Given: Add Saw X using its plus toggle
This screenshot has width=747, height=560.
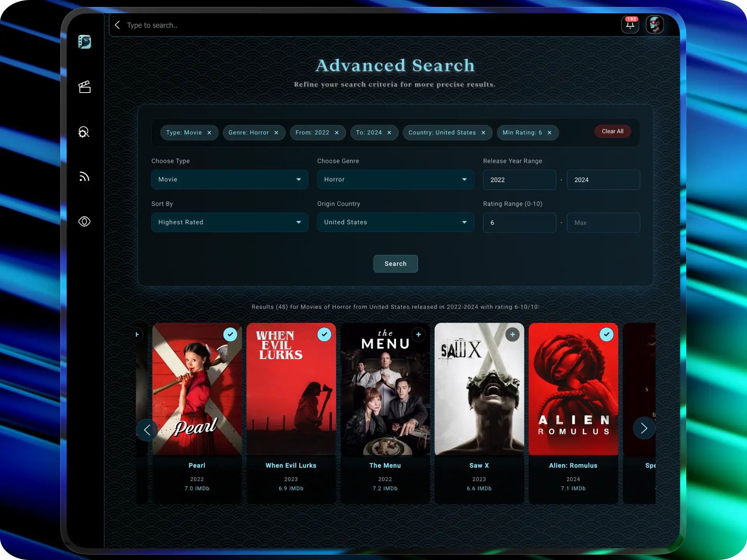Looking at the screenshot, I should (513, 334).
